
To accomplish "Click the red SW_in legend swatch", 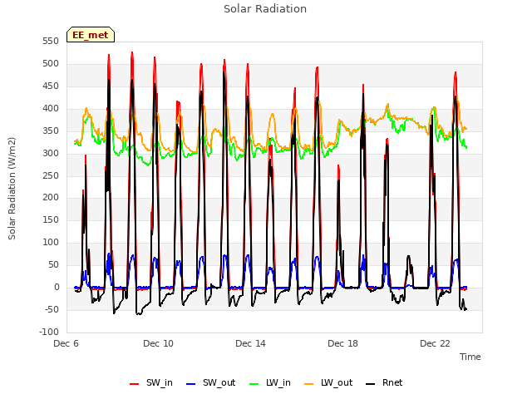I will point(135,384).
